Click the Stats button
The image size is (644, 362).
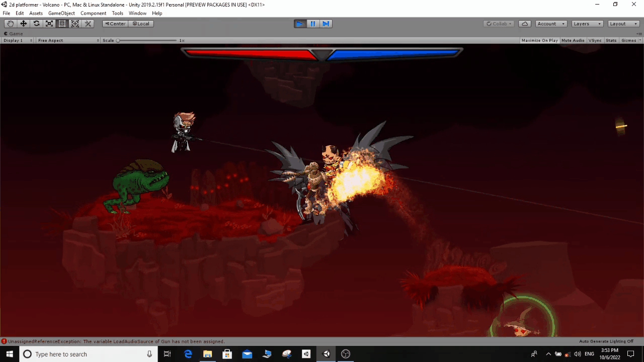(x=611, y=40)
